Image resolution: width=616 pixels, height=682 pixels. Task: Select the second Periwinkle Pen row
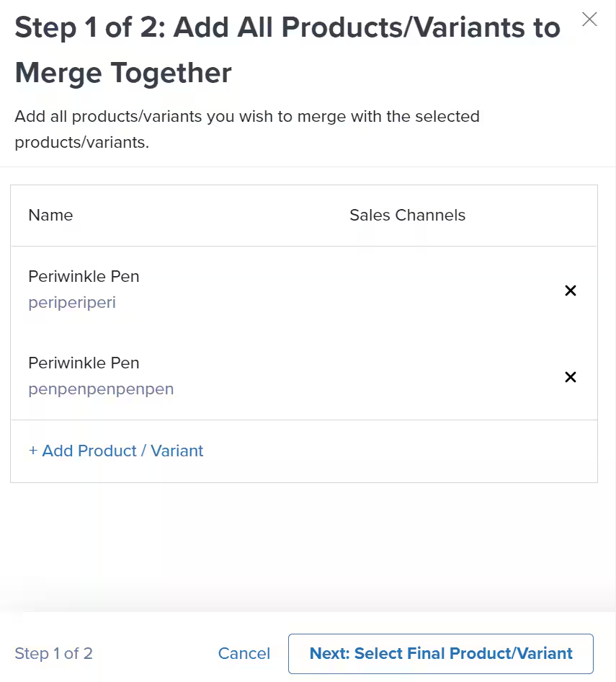coord(84,363)
